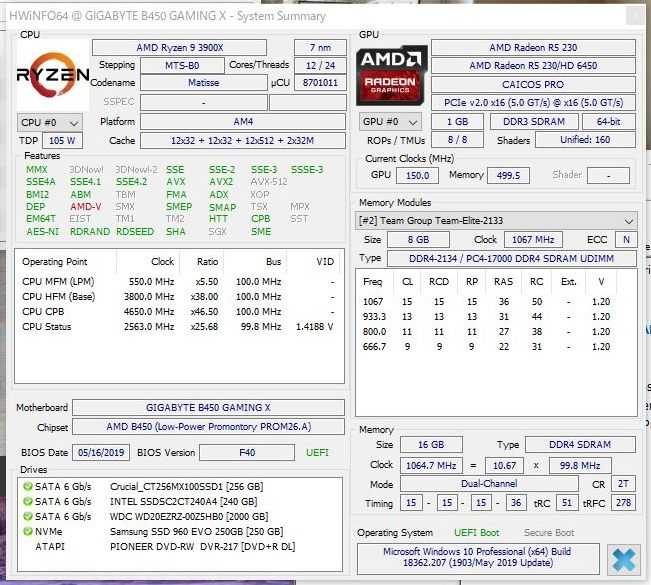Click the DDR4-2134 / PC4-17000 type field
Image resolution: width=651 pixels, height=585 pixels.
512,258
